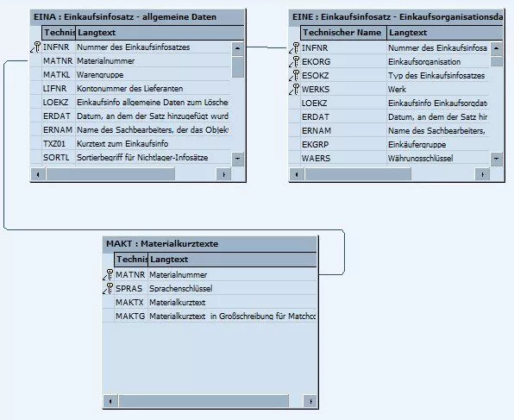Screen dimensions: 514x420
Task: Click the key icon next to SPRAS in MAKT
Action: 108,289
